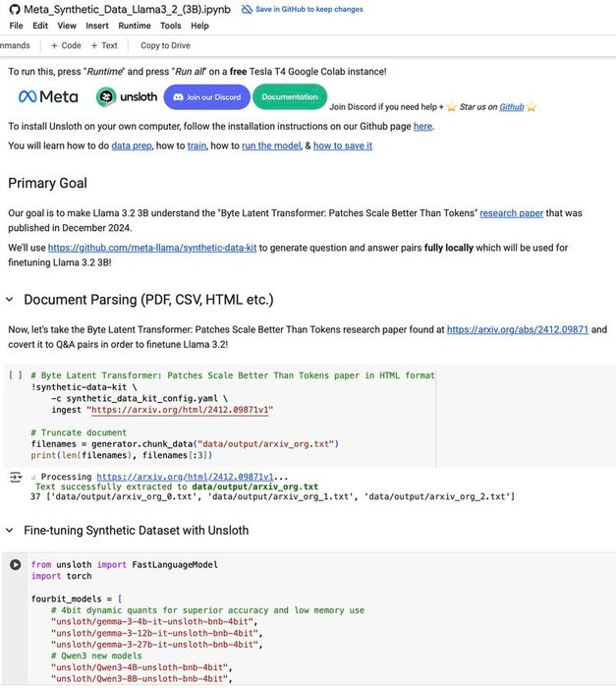This screenshot has height=688, width=616.
Task: Click the Meta logo image
Action: coord(48,96)
